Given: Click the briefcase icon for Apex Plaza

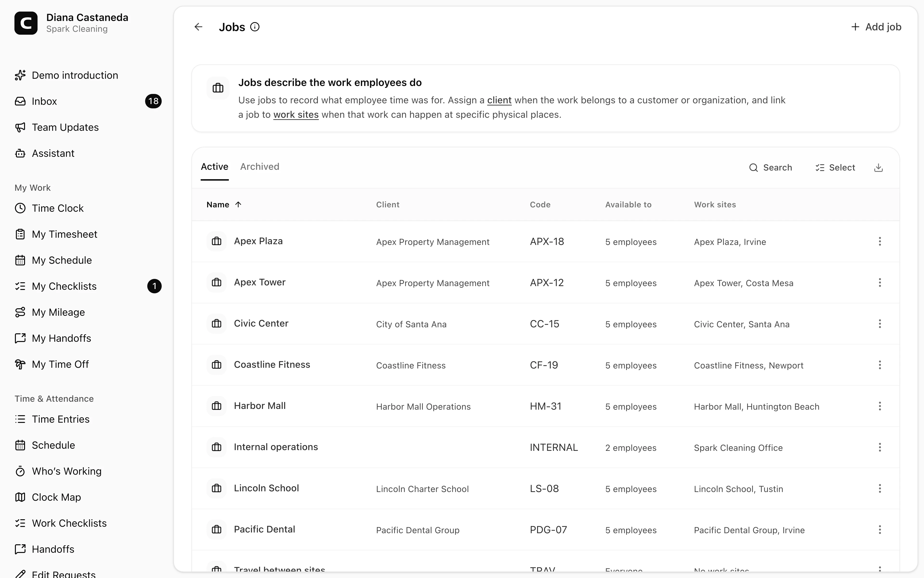Looking at the screenshot, I should click(217, 241).
